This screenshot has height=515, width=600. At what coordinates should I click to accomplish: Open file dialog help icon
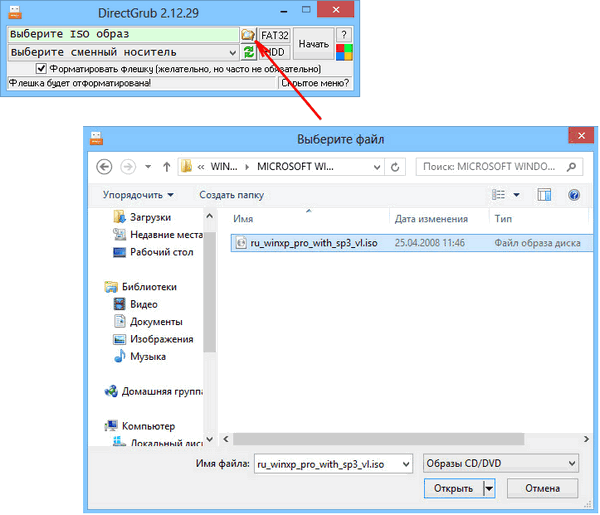point(574,195)
